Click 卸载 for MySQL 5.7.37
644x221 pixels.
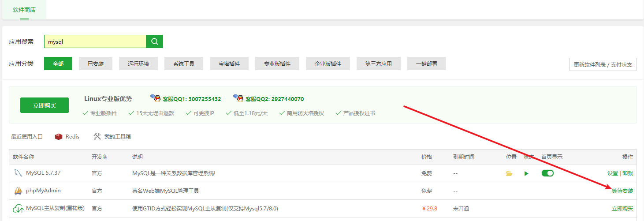(x=628, y=173)
